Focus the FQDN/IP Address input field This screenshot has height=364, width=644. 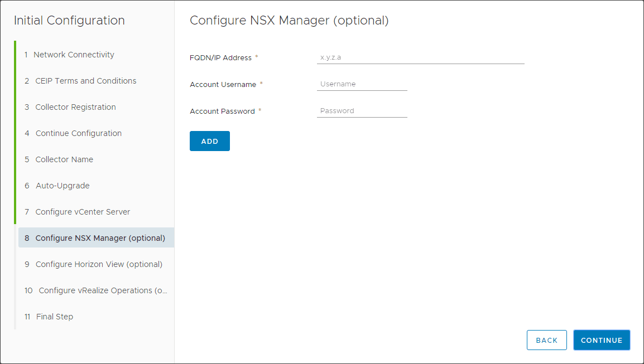click(x=420, y=57)
